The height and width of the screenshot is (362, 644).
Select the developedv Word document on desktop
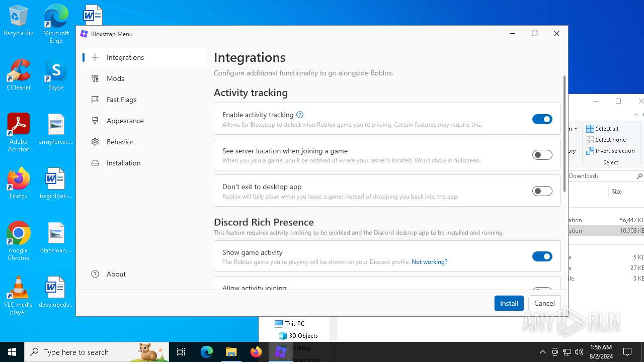(x=56, y=292)
